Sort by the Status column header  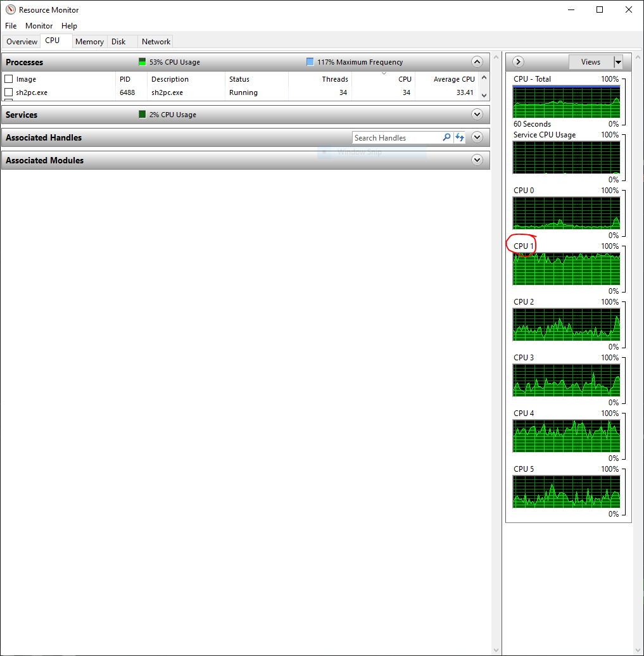(257, 79)
